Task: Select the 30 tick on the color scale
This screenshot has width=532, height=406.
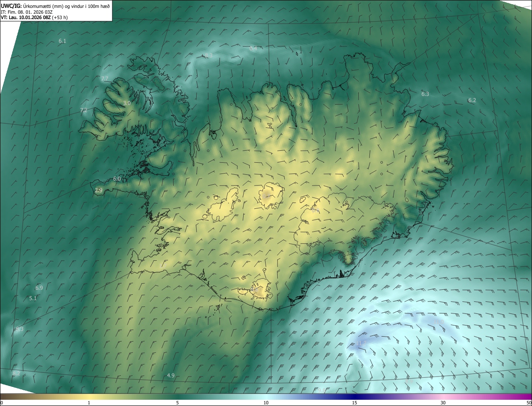Action: [x=443, y=403]
